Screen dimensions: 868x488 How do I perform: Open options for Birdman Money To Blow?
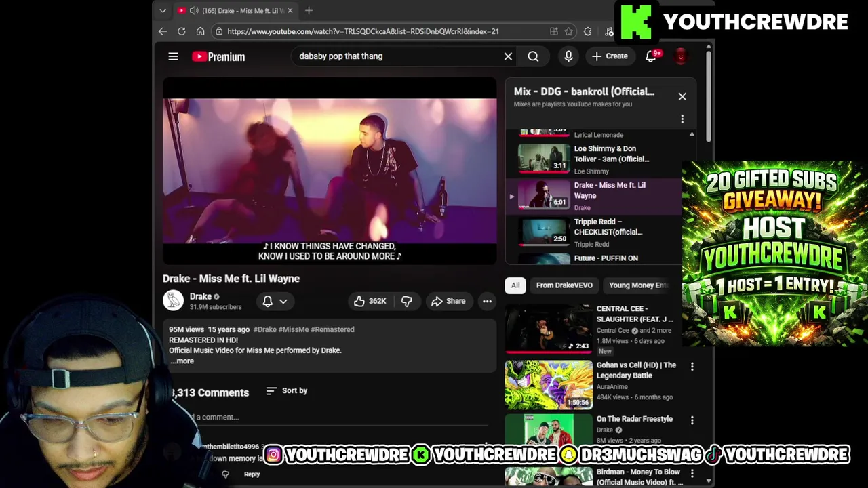point(692,473)
